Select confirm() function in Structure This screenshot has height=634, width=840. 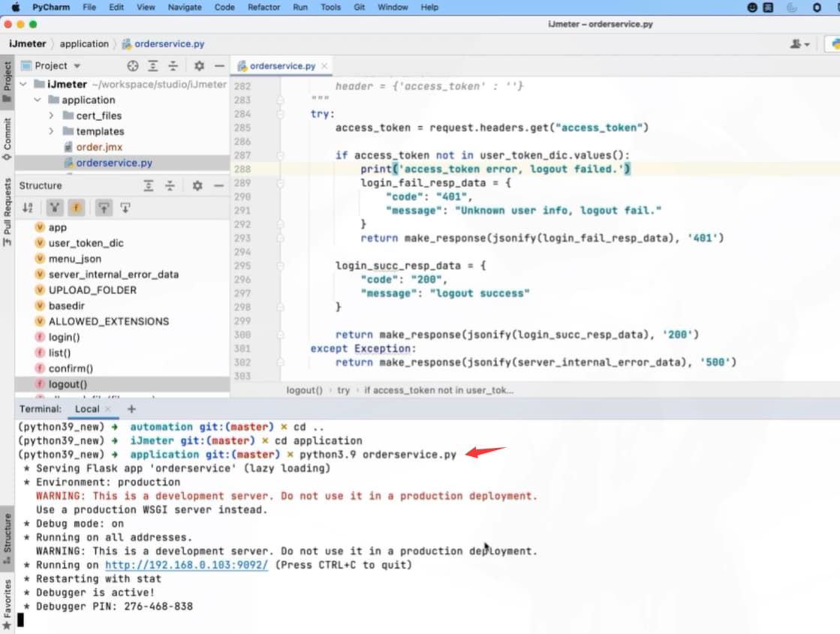coord(70,368)
